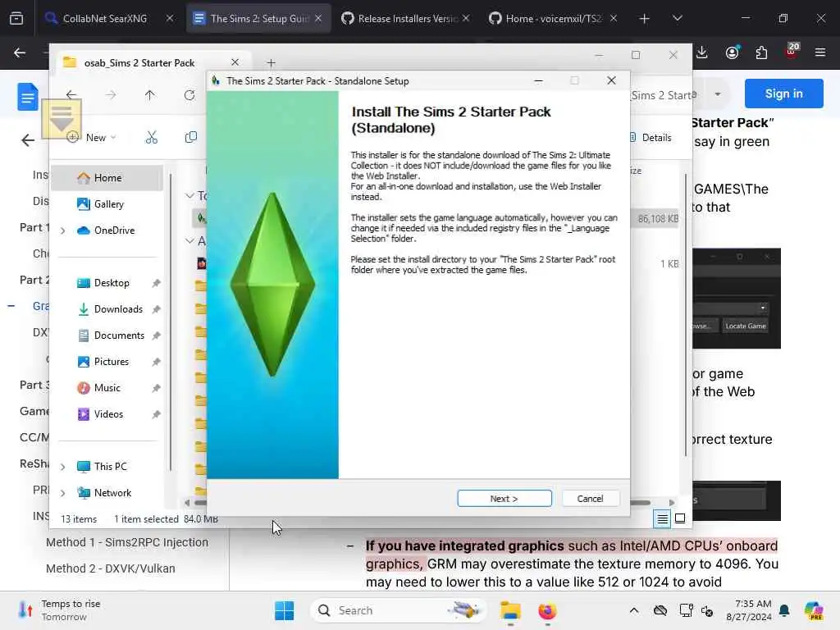
Task: Click the Explorer vertical scrollbar
Action: click(x=687, y=316)
